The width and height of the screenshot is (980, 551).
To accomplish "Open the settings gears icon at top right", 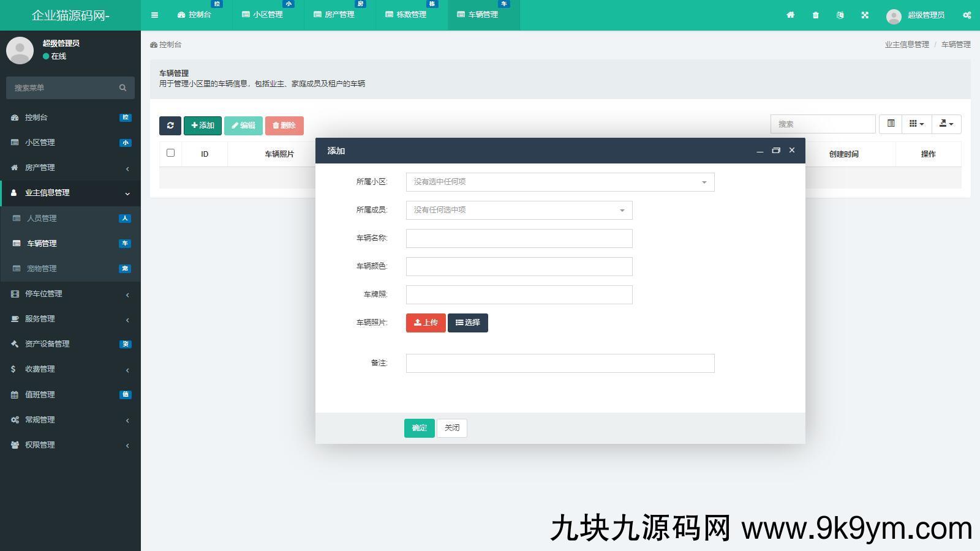I will [967, 15].
